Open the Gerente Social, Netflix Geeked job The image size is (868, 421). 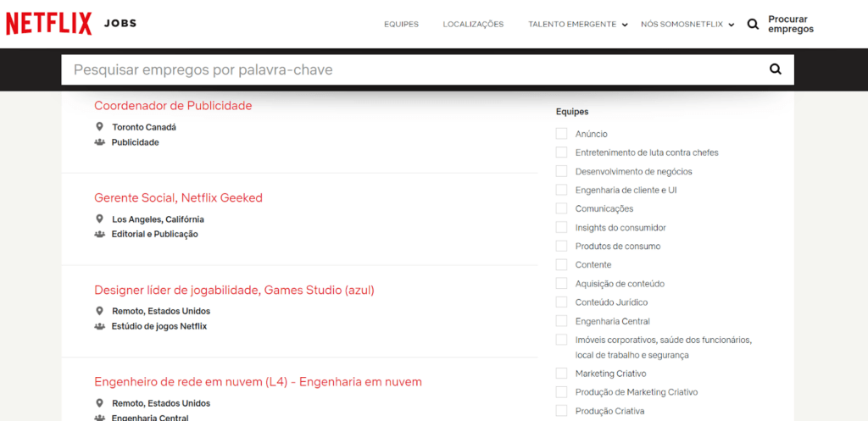coord(178,198)
